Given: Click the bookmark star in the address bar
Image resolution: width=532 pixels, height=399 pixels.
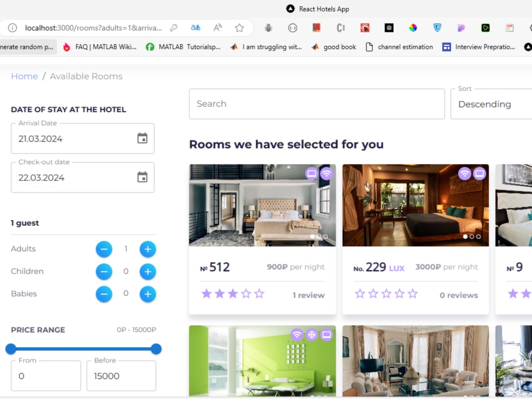Looking at the screenshot, I should (240, 28).
